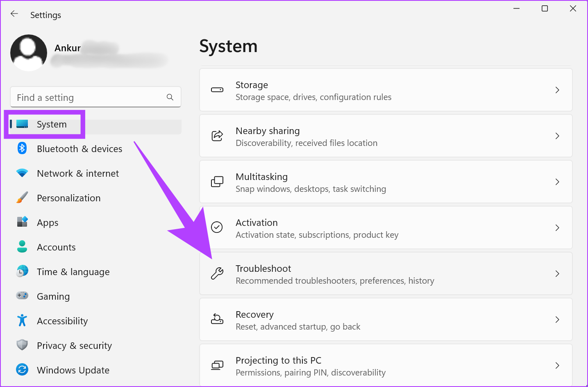Viewport: 588px width, 387px height.
Task: Click the back arrow in Settings header
Action: (14, 14)
